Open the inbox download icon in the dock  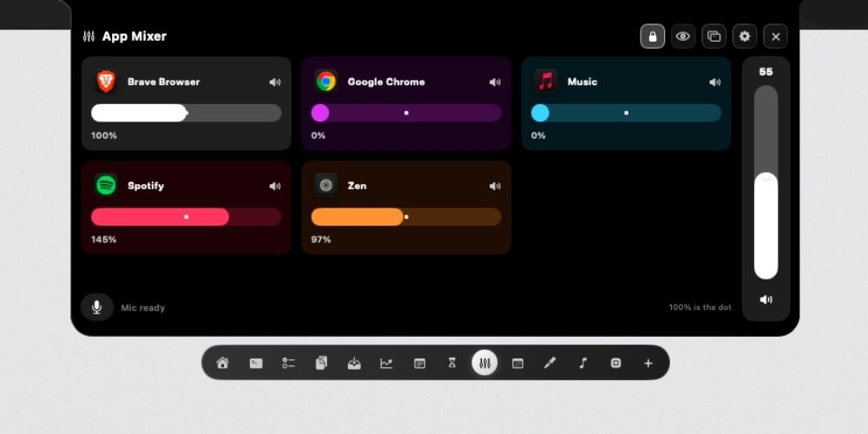[x=354, y=363]
